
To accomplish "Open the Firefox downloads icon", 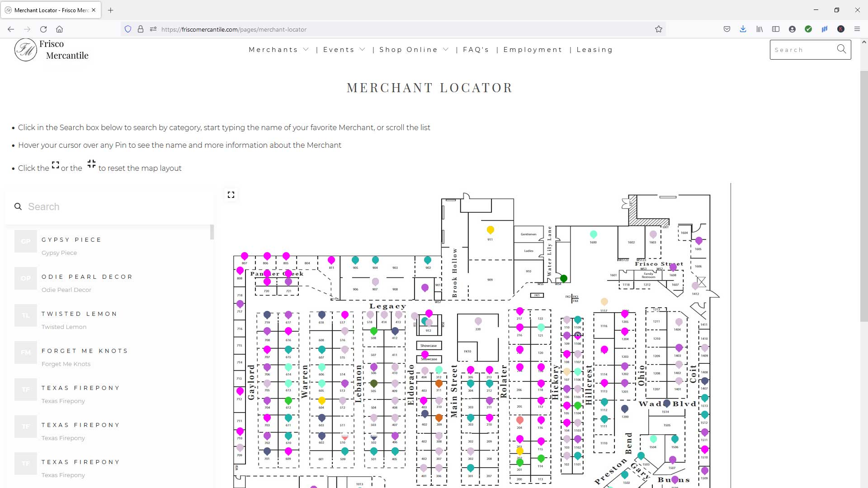I will (x=743, y=29).
